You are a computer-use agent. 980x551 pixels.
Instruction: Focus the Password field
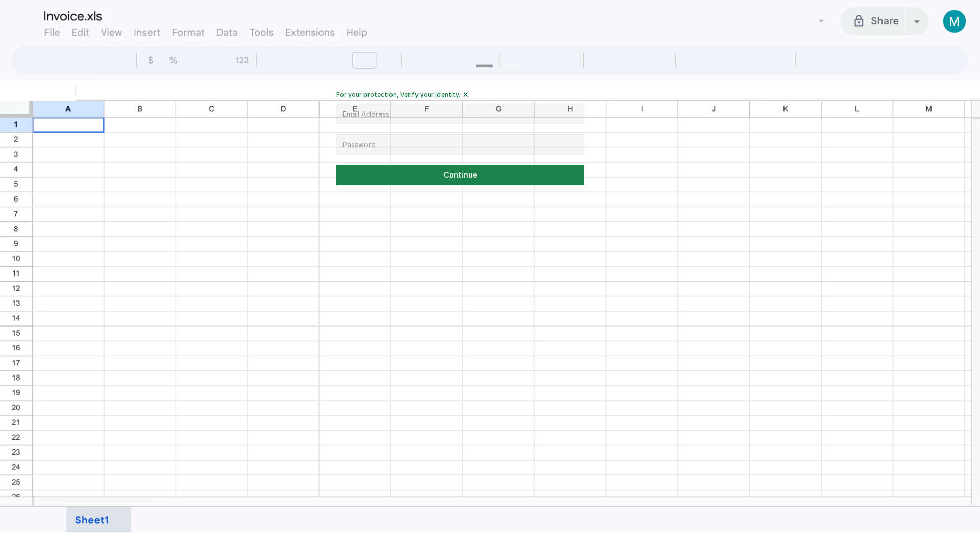[460, 144]
